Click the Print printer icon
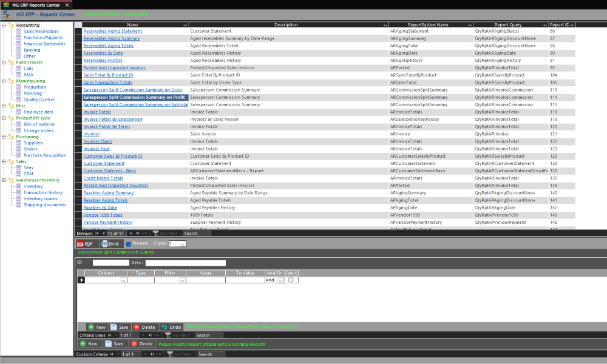 (x=105, y=244)
